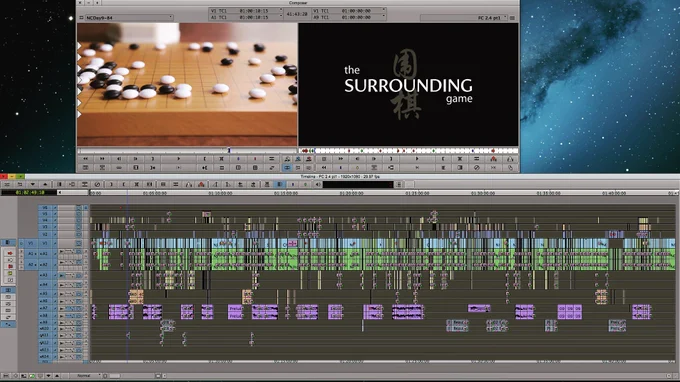Open source monitor fast menu
The width and height of the screenshot is (680, 382).
pyautogui.click(x=272, y=159)
